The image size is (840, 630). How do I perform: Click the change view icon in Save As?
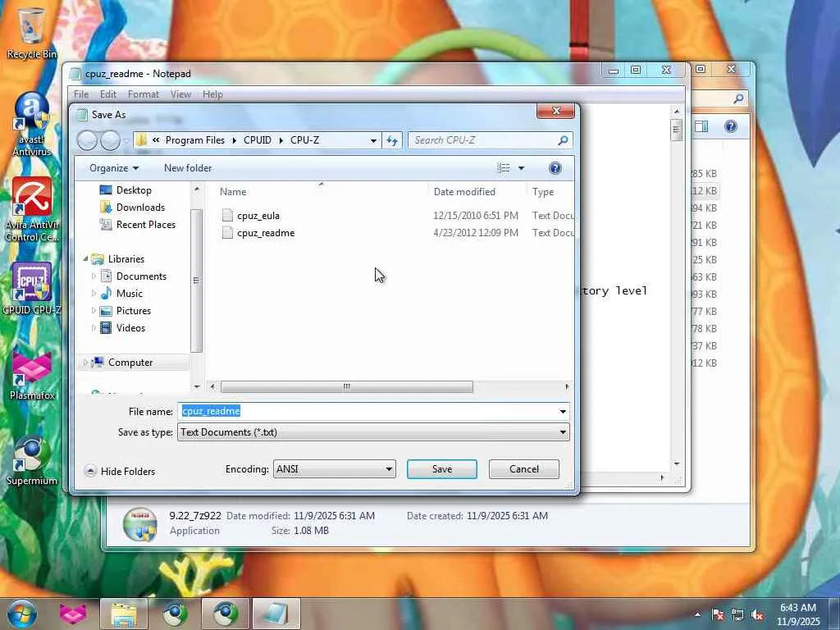point(504,168)
